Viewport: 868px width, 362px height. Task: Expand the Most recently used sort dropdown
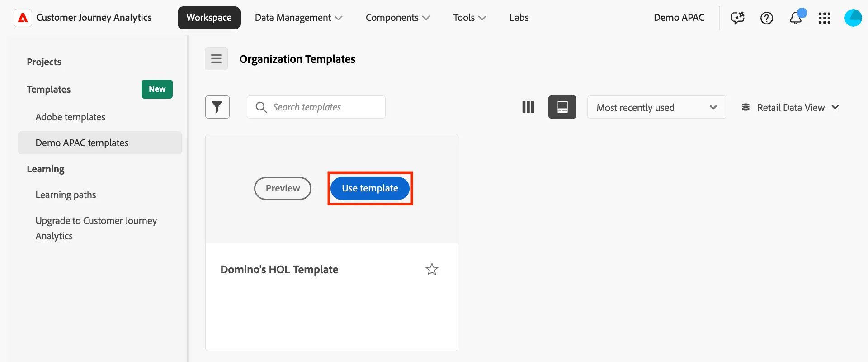pyautogui.click(x=656, y=107)
